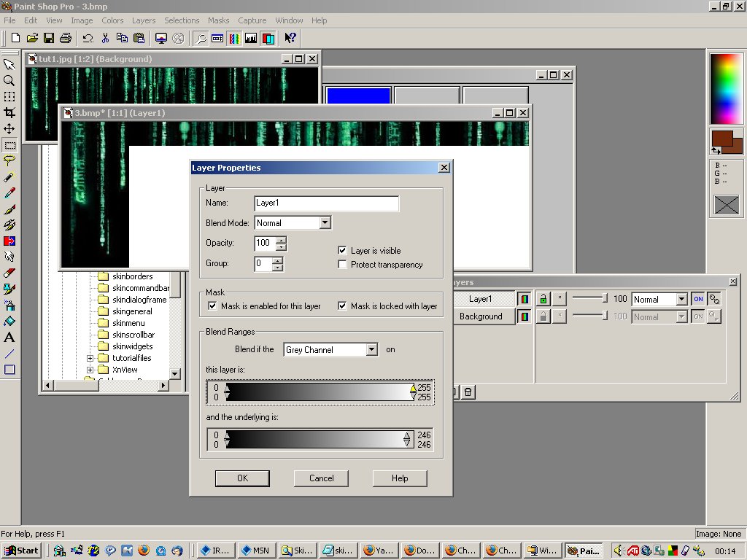Uncheck Mask is enabled for this layer
This screenshot has width=747, height=560.
(212, 306)
